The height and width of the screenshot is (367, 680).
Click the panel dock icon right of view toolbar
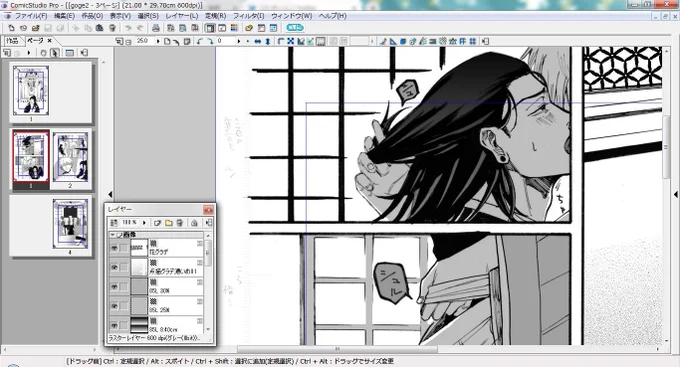[x=485, y=41]
